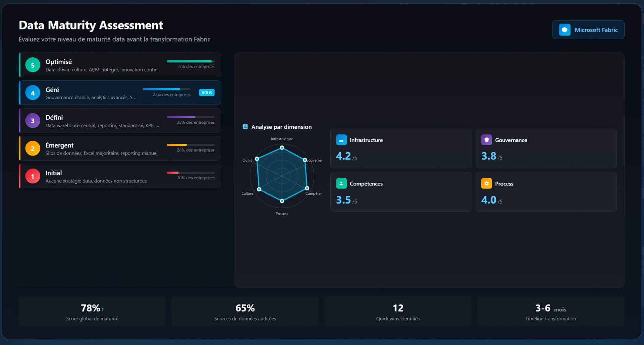644x345 pixels.
Task: Click the Sources de données auditées card
Action: click(245, 312)
